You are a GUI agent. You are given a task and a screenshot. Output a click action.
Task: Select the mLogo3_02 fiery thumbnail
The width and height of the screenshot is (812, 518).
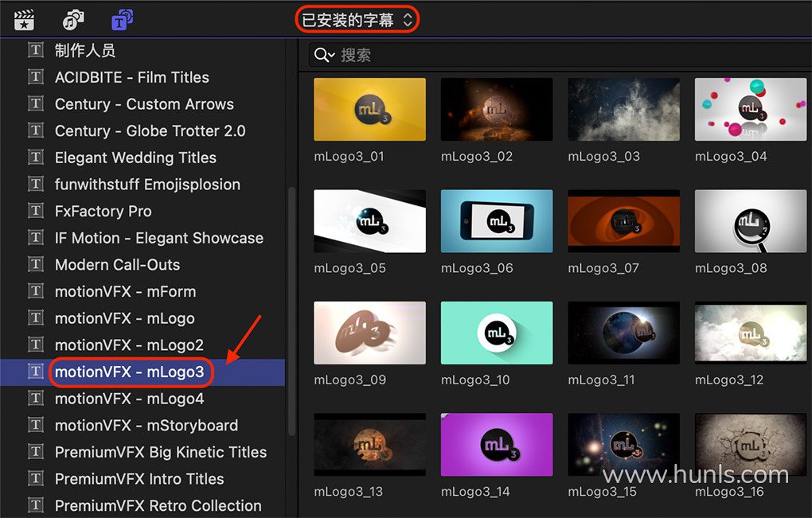(497, 109)
